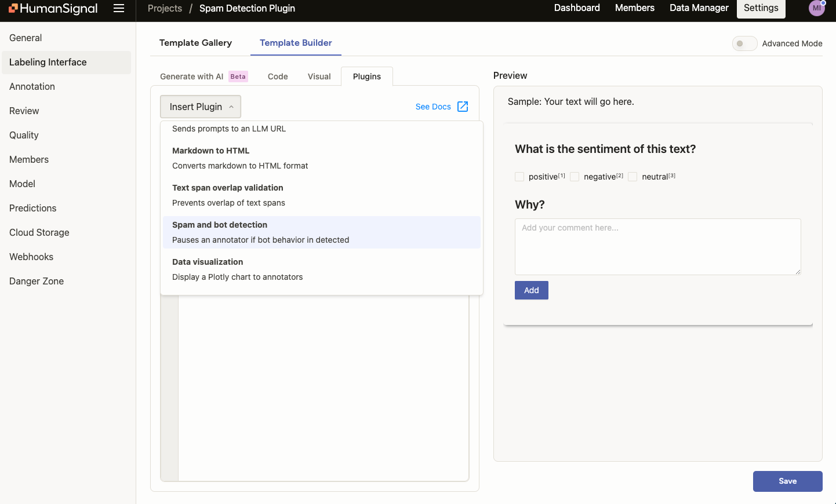Toggle Advanced Mode switch
The image size is (836, 504).
point(744,43)
